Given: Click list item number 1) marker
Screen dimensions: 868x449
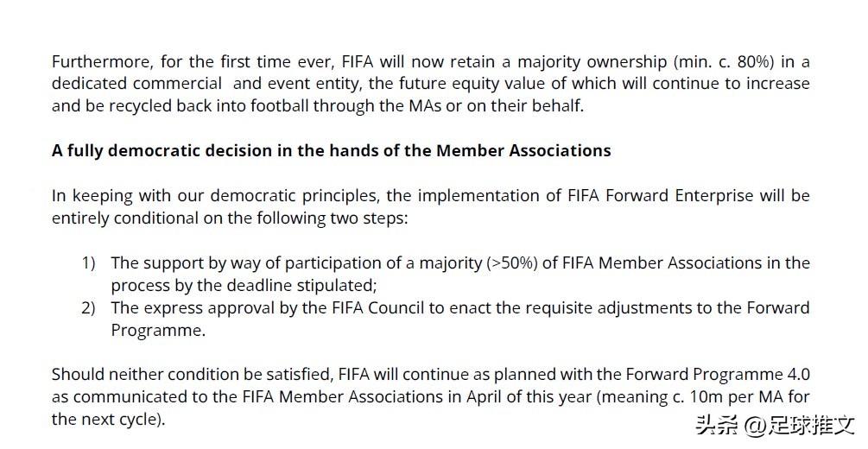Looking at the screenshot, I should point(89,263).
